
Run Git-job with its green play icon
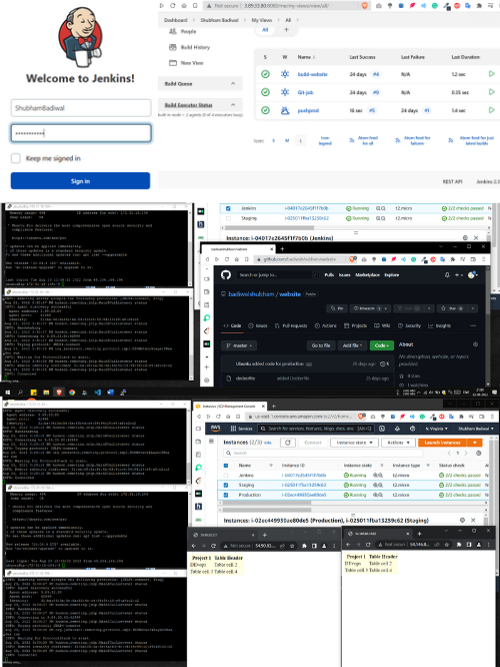pos(491,92)
